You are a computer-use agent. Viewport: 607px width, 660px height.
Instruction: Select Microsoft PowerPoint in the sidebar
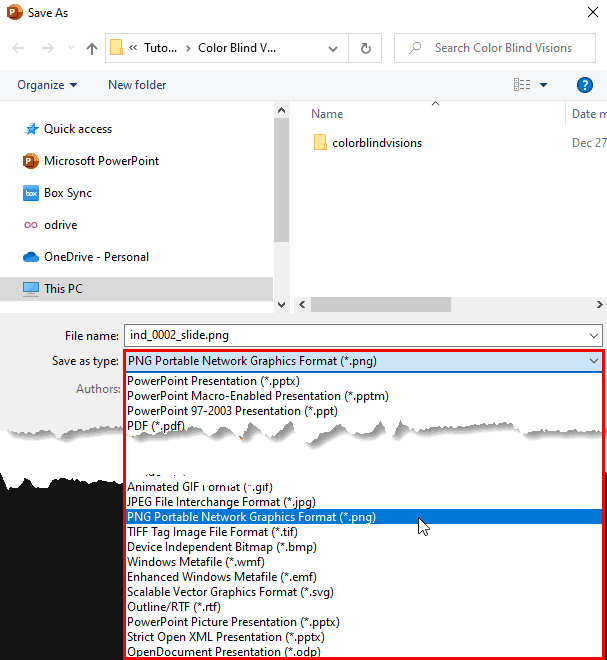101,161
